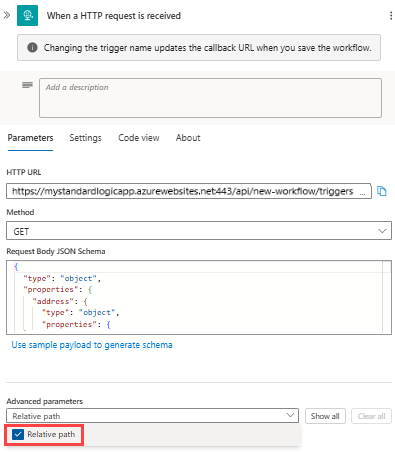Expand the Advanced parameters Relative path dropdown

[152, 416]
